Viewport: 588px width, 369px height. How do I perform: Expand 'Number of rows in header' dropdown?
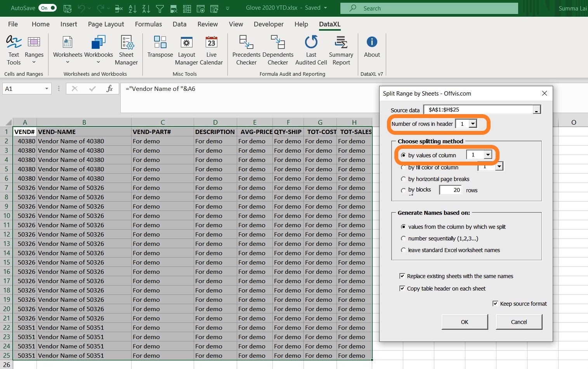(473, 124)
